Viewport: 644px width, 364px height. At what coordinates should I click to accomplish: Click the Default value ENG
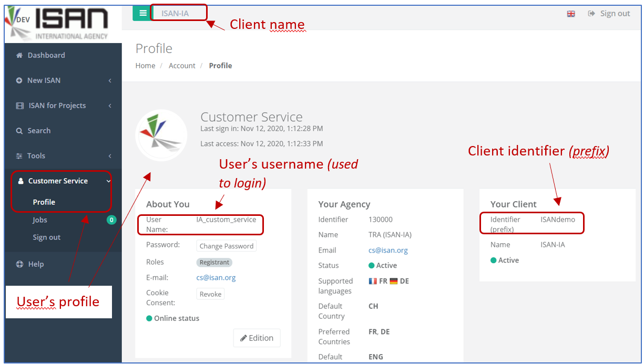376,357
